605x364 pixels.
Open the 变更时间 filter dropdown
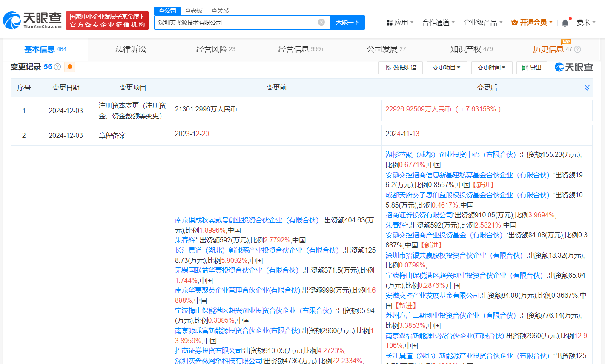click(x=491, y=68)
